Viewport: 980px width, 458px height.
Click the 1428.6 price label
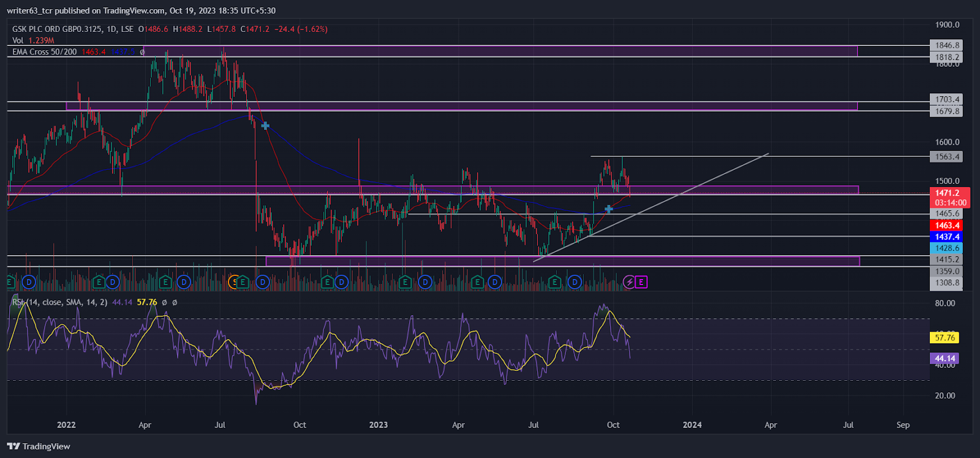pyautogui.click(x=947, y=248)
